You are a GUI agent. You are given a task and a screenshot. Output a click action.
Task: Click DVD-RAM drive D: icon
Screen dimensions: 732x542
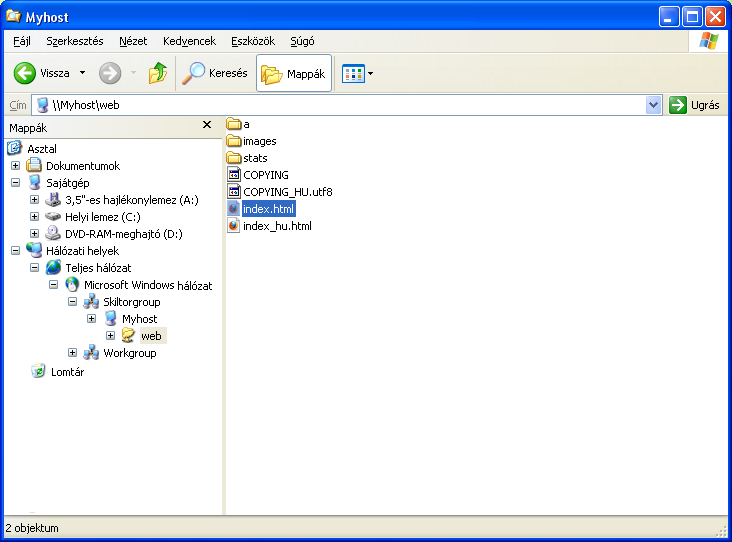[x=53, y=233]
